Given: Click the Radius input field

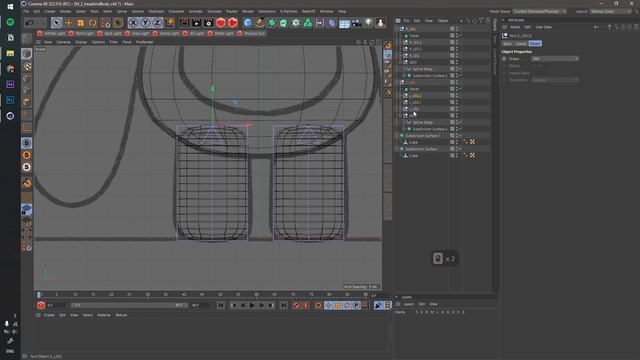Looking at the screenshot, I should pyautogui.click(x=541, y=66).
